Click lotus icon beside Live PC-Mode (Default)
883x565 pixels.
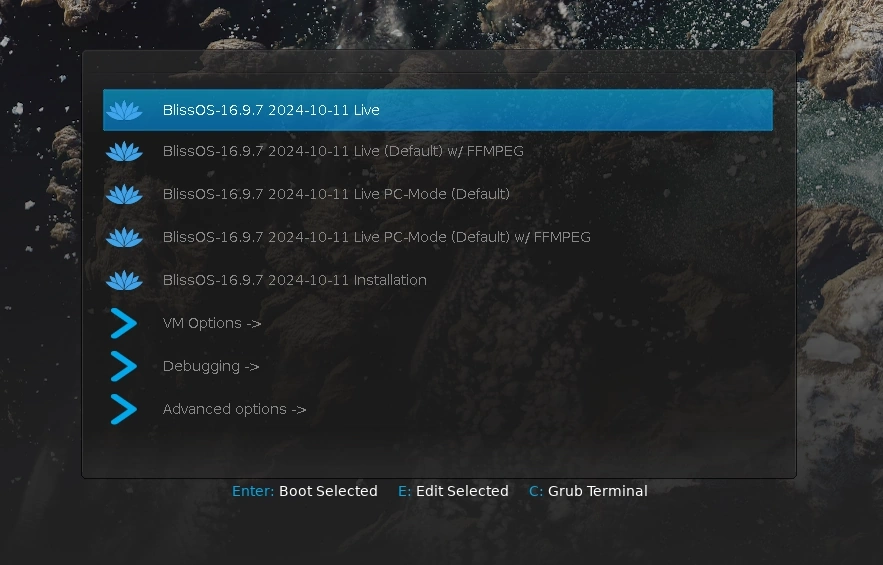tap(124, 194)
